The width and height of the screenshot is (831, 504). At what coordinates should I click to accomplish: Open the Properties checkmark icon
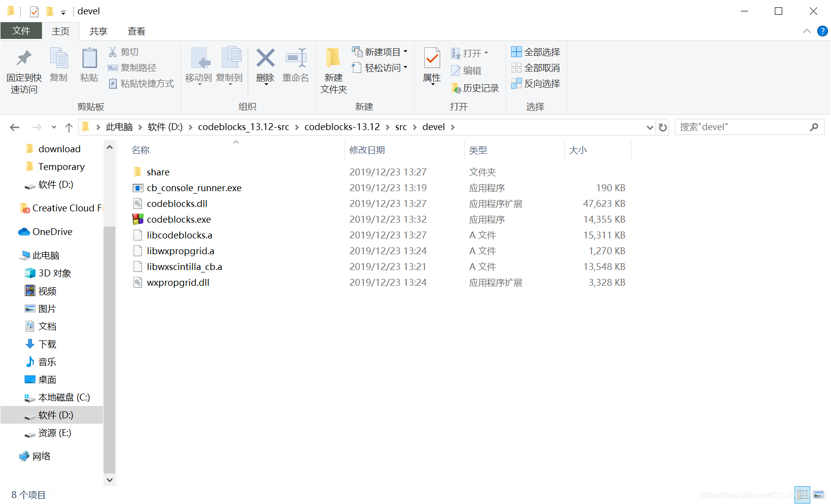(432, 59)
